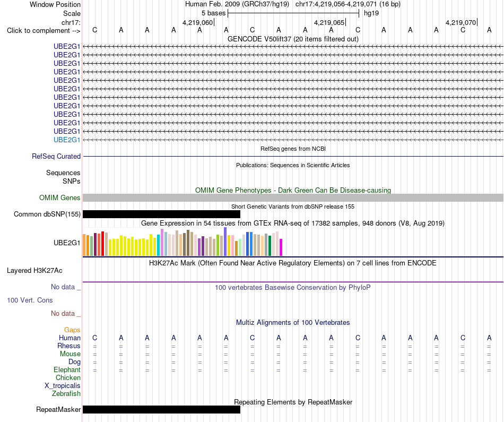Click the 4,219,070 ruler position marker
Image resolution: width=504 pixels, height=422 pixels.
(460, 22)
